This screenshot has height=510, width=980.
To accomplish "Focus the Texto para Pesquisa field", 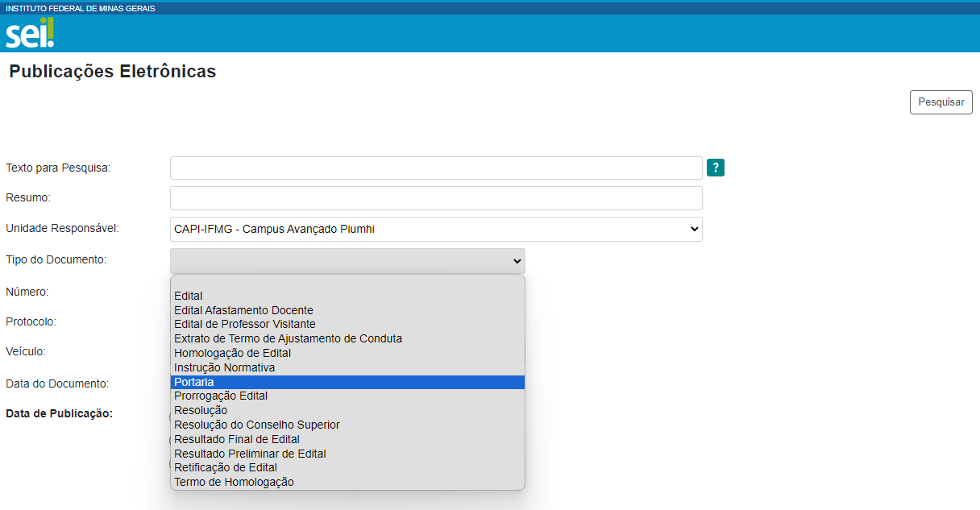I will 435,168.
